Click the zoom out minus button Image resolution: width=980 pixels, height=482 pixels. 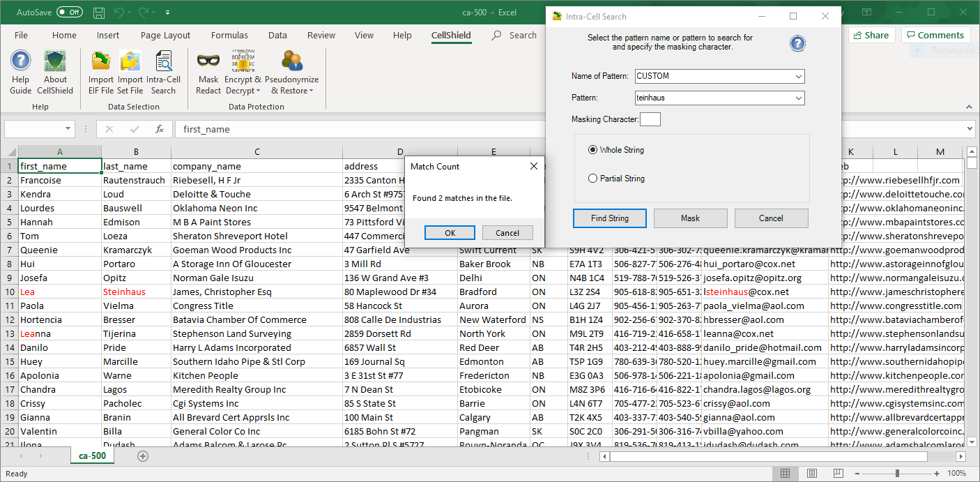click(856, 474)
